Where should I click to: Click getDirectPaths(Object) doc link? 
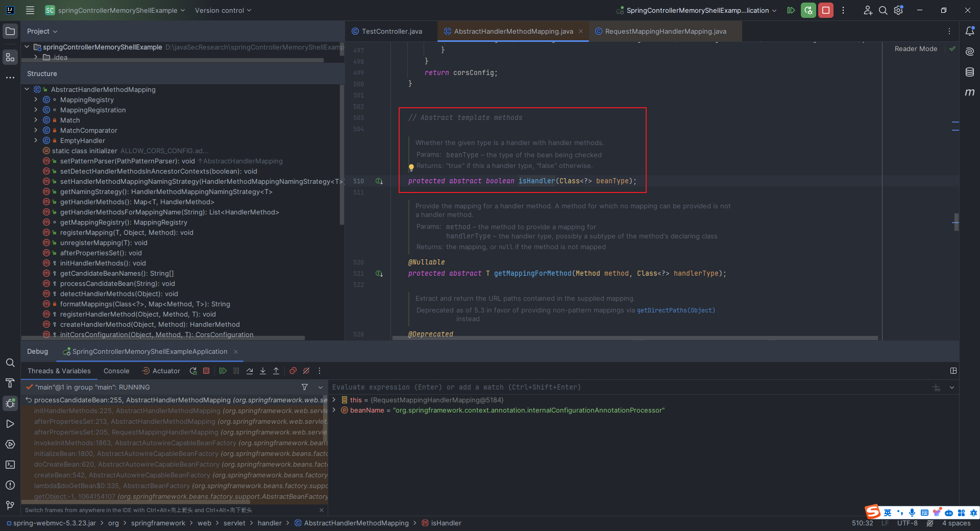(676, 310)
